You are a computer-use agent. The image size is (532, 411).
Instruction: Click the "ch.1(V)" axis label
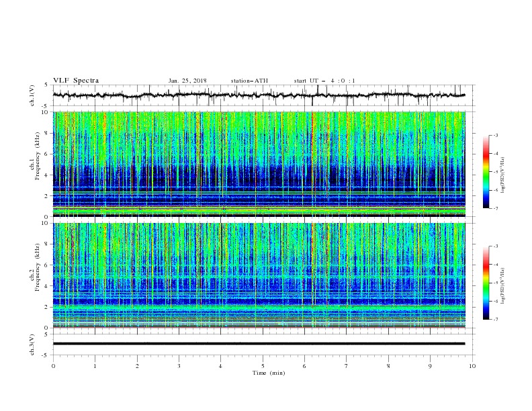coord(32,95)
